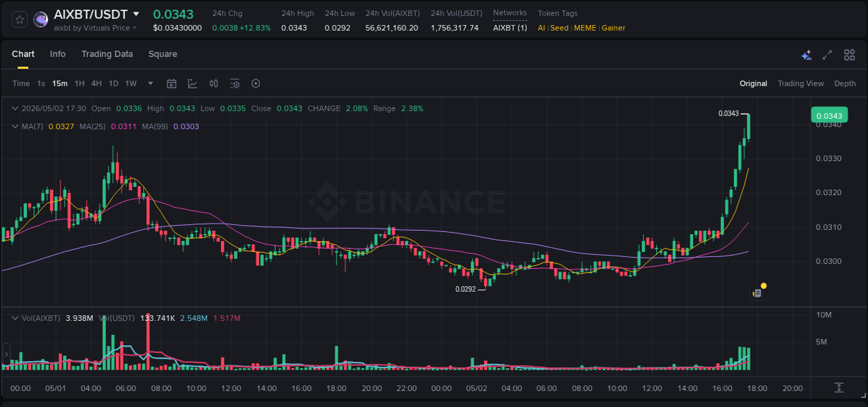868x407 pixels.
Task: Click the CHANGE value 2.08%
Action: [x=356, y=108]
